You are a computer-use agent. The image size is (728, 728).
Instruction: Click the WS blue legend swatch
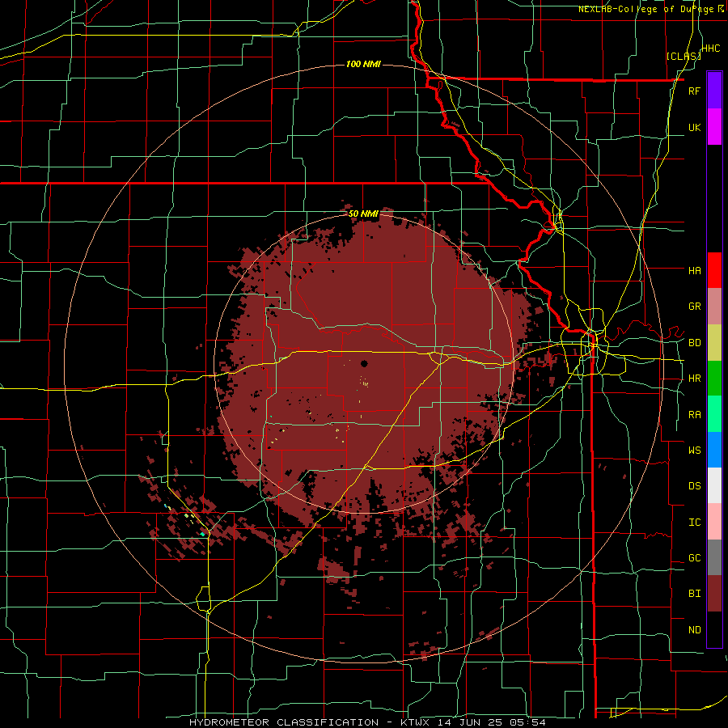tap(714, 450)
